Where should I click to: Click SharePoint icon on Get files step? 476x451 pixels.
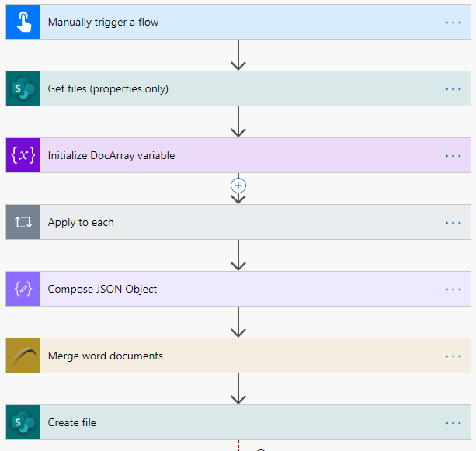(x=23, y=88)
